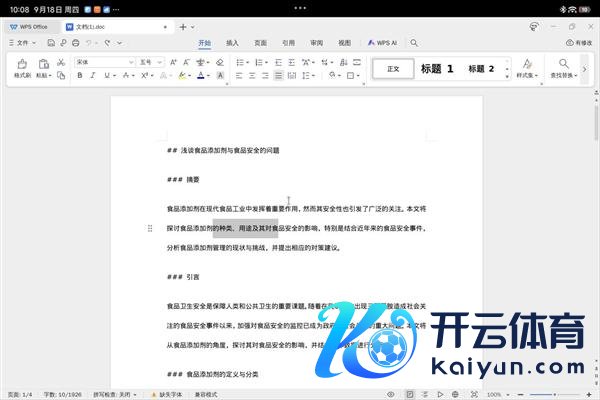Open the WPS AI button
The width and height of the screenshot is (600, 400).
384,43
